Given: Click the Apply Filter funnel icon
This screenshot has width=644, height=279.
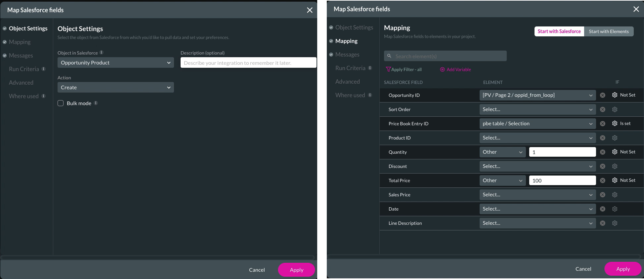Looking at the screenshot, I should tap(388, 69).
